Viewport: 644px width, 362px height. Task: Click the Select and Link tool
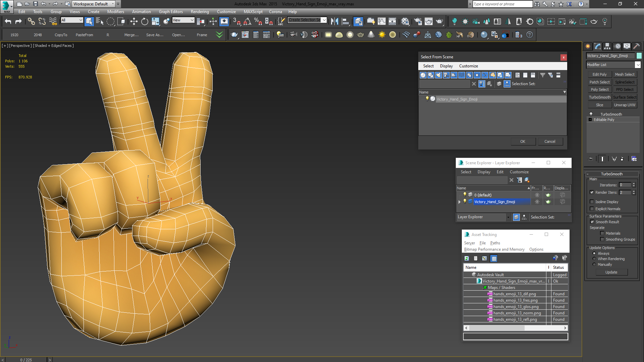click(31, 21)
